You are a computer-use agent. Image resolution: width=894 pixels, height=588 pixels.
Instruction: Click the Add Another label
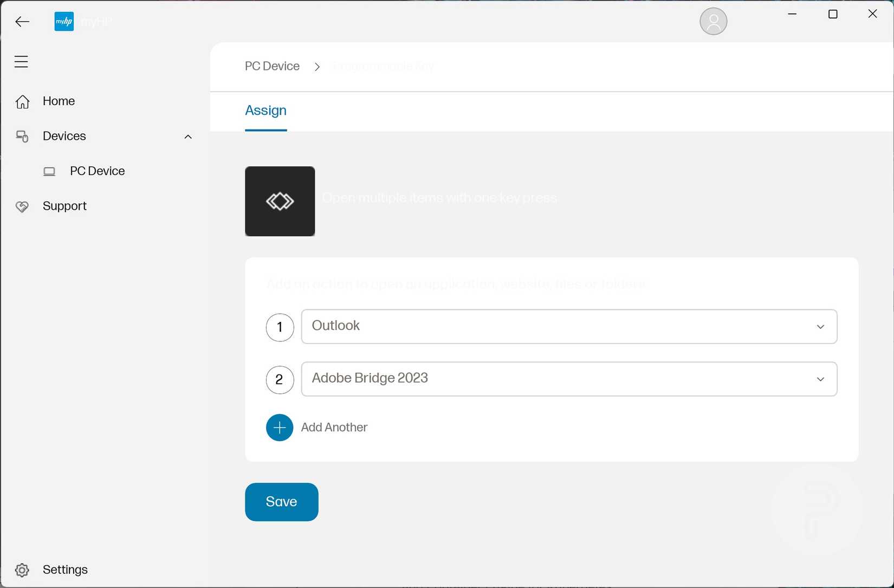pyautogui.click(x=334, y=427)
